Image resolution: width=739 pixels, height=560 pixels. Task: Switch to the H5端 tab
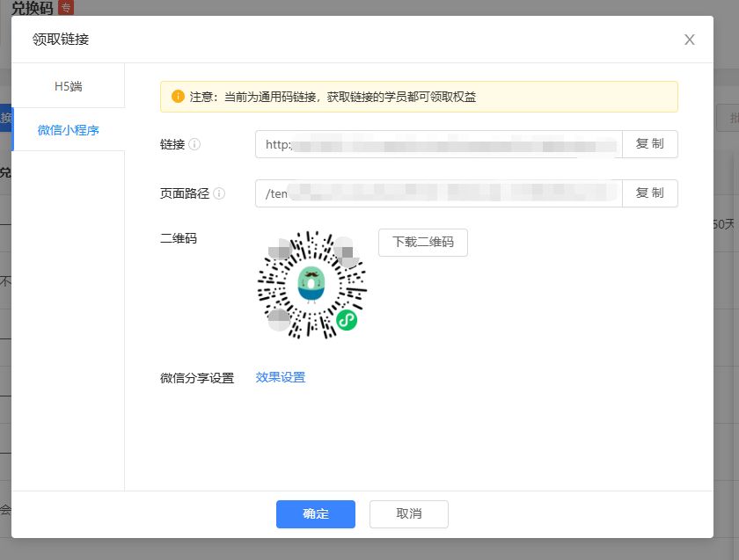tap(69, 86)
